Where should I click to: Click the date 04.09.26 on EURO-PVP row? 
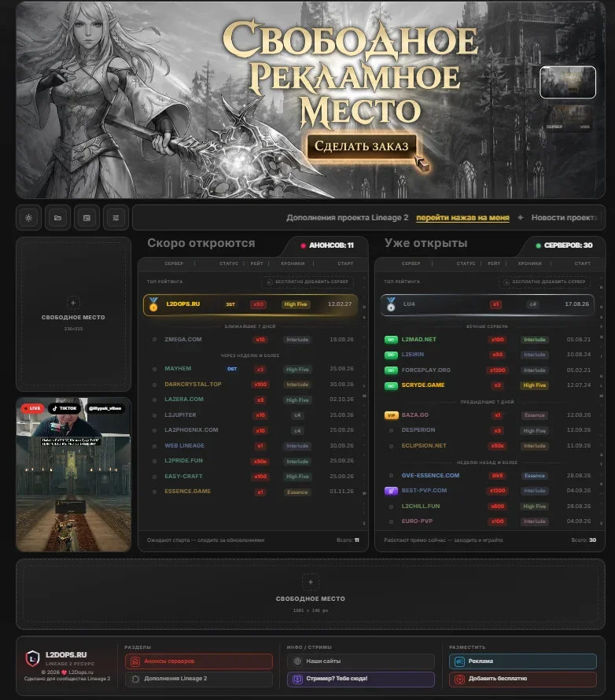coord(579,521)
